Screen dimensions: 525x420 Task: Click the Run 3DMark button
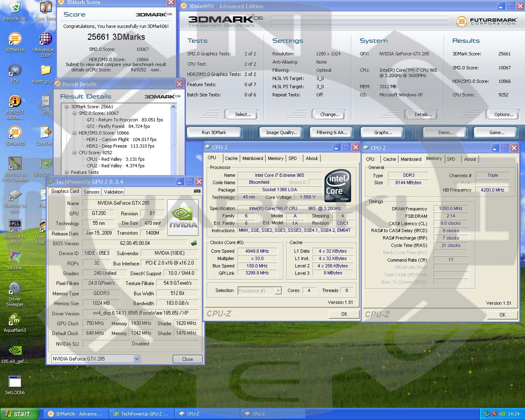point(214,132)
